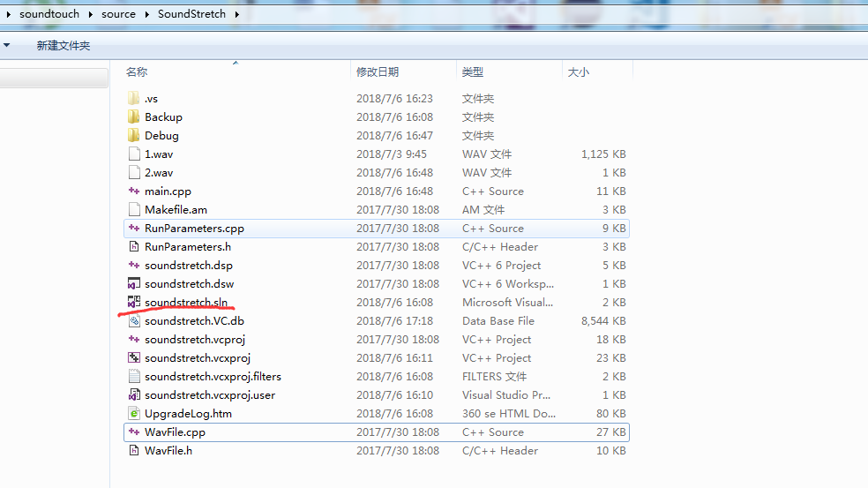Select the soundstretch.vcxproj.filters file icon

134,377
